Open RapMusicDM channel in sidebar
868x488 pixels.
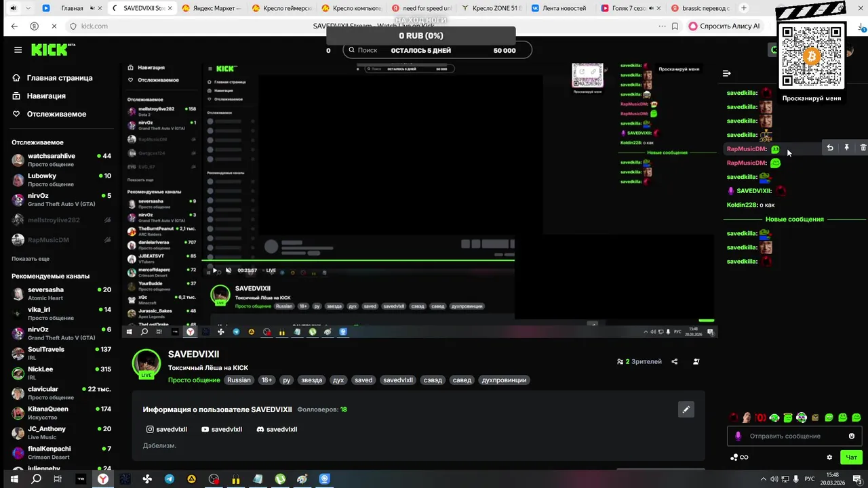(61, 240)
